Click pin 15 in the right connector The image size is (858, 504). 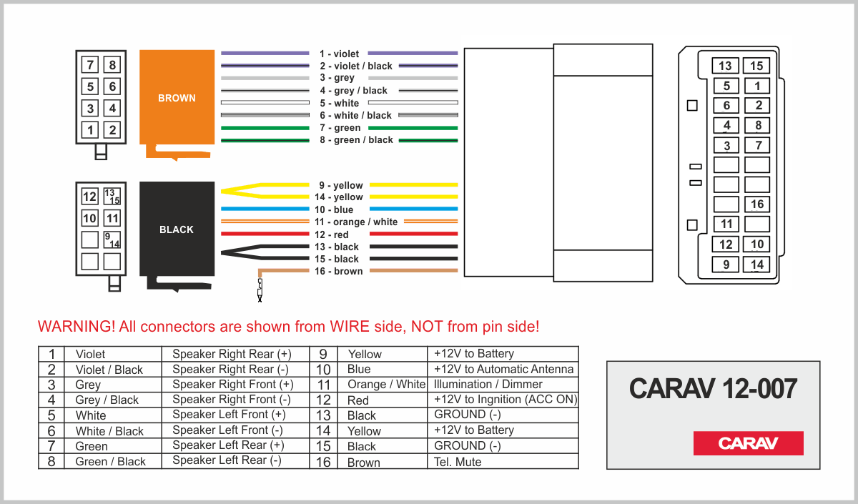point(756,66)
